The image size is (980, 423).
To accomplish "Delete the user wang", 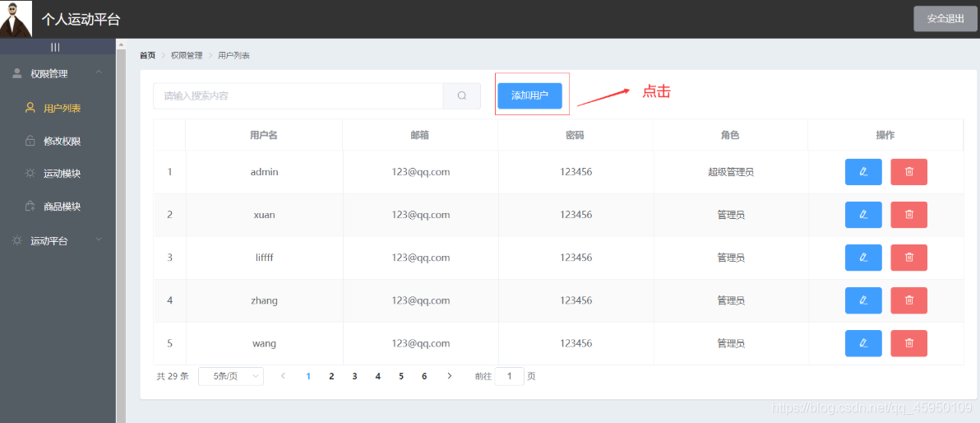I will tap(908, 343).
